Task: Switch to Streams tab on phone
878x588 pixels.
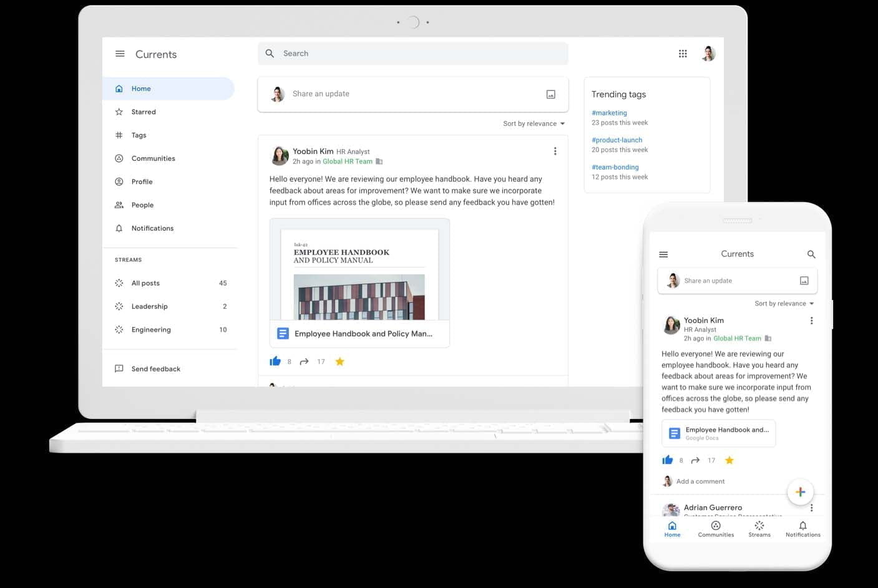Action: [759, 529]
